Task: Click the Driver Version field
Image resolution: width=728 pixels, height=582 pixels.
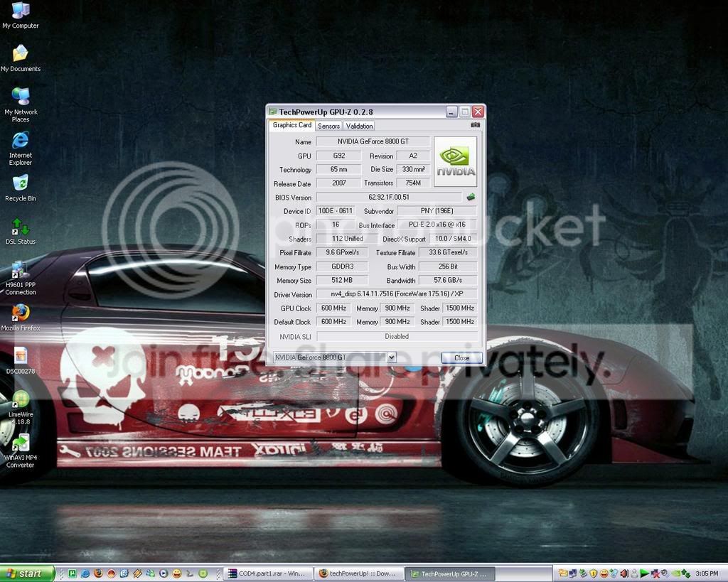Action: [x=397, y=293]
